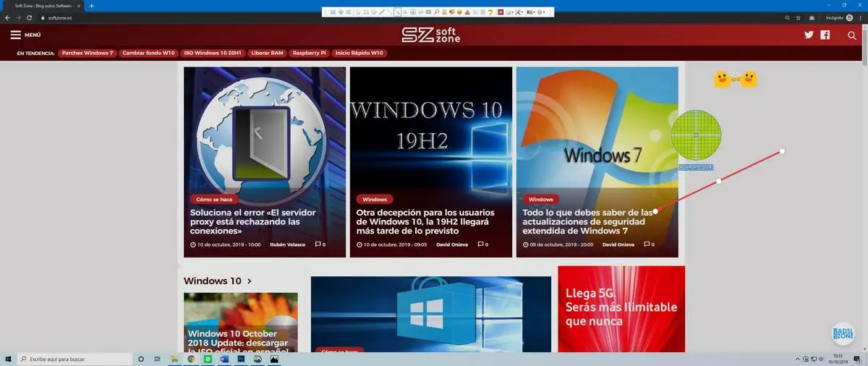Click the red stop-record icon in capture toolbar

tap(500, 12)
